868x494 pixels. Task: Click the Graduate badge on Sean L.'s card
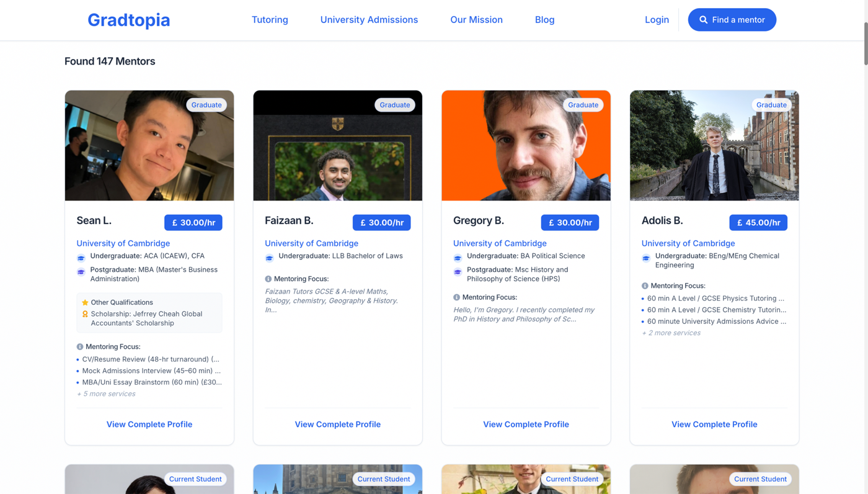tap(206, 105)
